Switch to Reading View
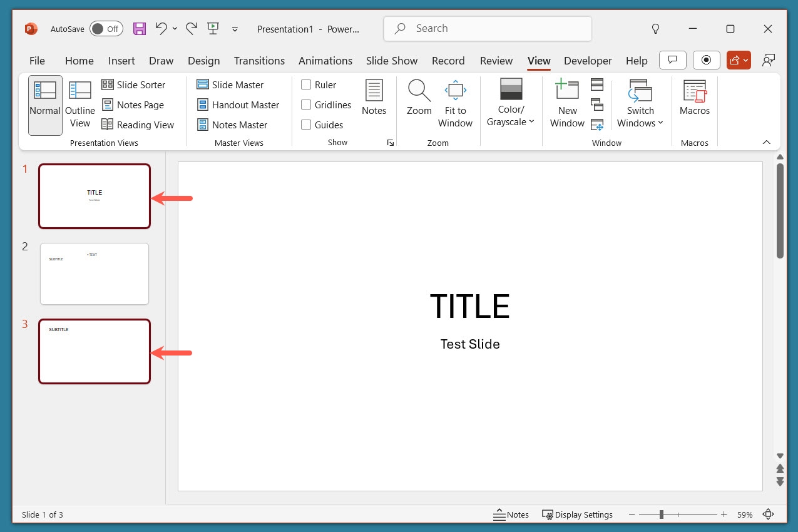The image size is (798, 532). tap(138, 125)
